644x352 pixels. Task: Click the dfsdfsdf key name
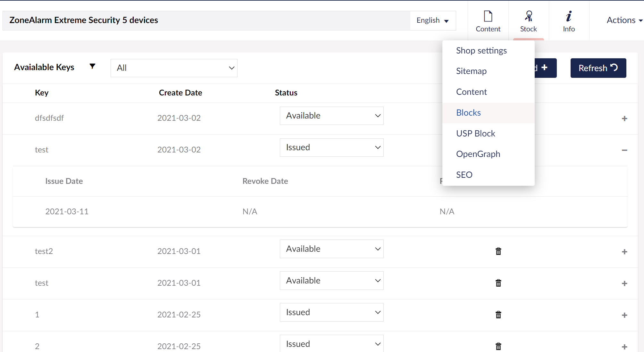click(x=49, y=118)
